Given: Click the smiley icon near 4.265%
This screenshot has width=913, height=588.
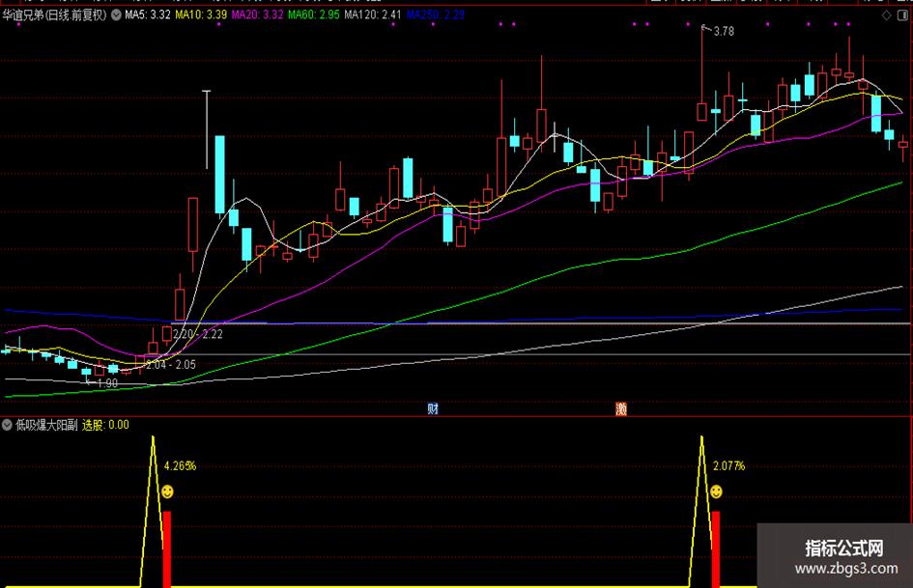Looking at the screenshot, I should click(167, 492).
